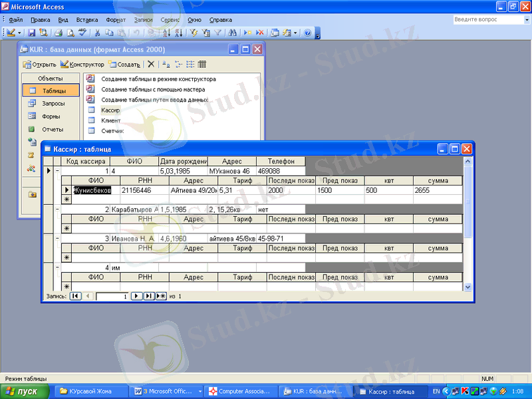Click the Print icon in the toolbar
The width and height of the screenshot is (532, 399).
click(x=59, y=32)
